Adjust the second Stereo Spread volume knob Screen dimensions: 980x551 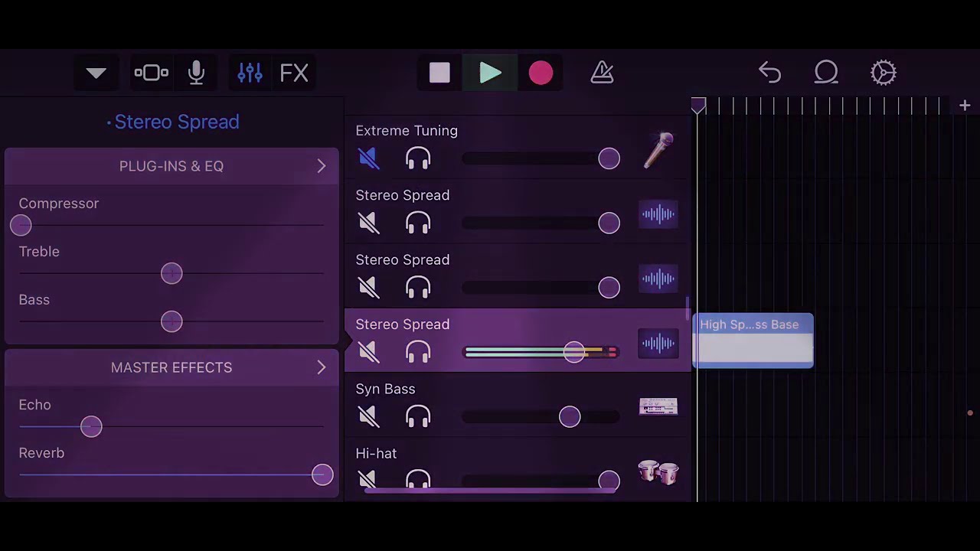point(609,287)
